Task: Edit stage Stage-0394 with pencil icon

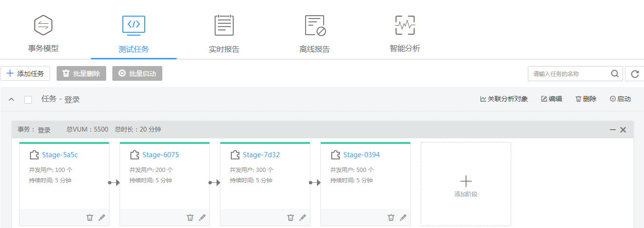Action: 403,218
